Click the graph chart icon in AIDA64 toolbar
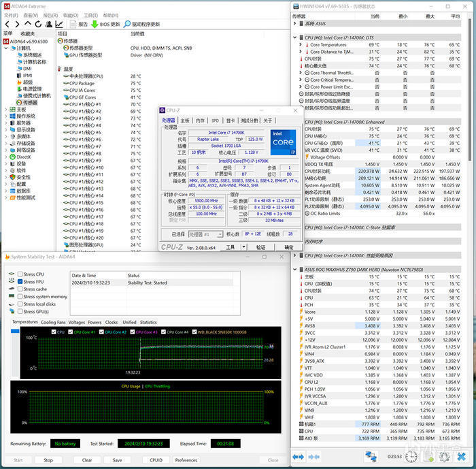 (59, 24)
